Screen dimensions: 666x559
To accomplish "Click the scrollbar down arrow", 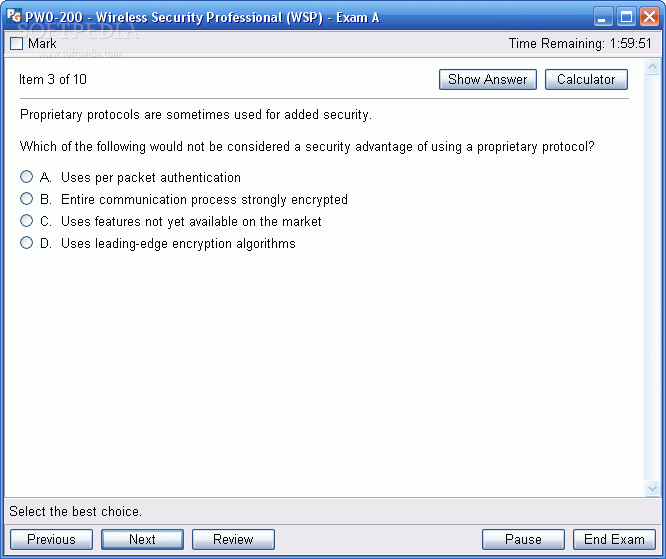I will [652, 488].
